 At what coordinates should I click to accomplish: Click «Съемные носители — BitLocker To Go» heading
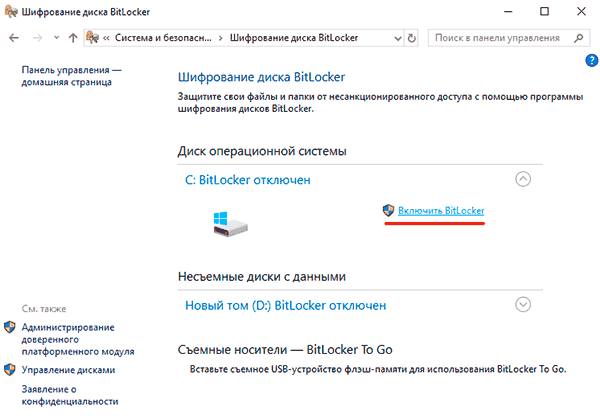click(x=285, y=349)
